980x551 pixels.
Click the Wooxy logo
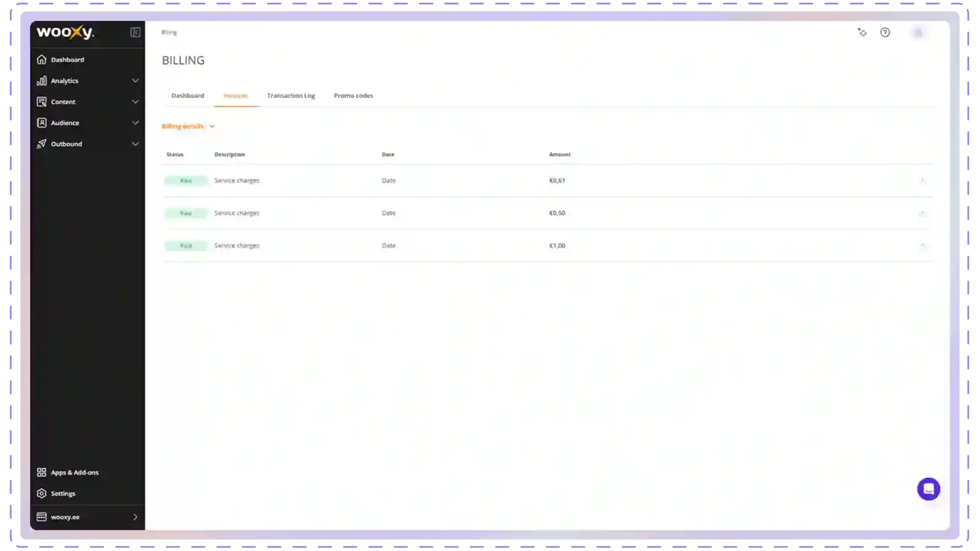point(66,32)
